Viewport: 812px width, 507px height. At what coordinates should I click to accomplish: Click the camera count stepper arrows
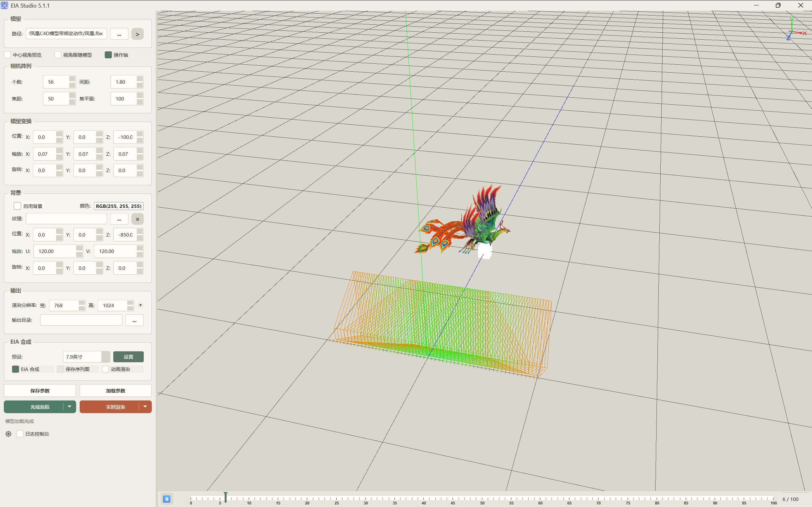[72, 82]
